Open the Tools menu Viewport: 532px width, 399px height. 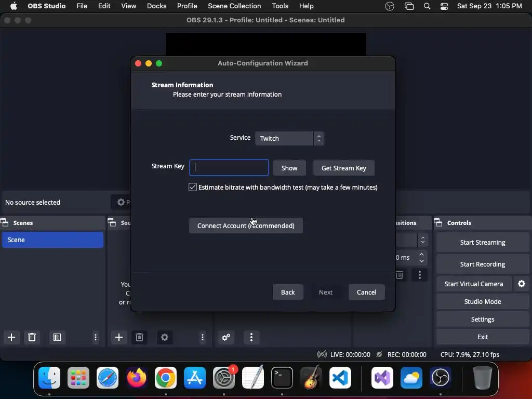(x=280, y=6)
